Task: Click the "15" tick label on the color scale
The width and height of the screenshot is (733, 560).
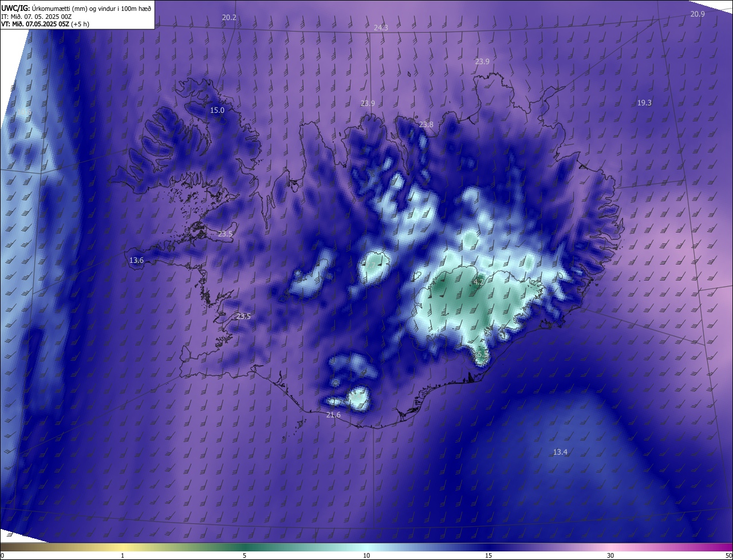Action: (488, 556)
